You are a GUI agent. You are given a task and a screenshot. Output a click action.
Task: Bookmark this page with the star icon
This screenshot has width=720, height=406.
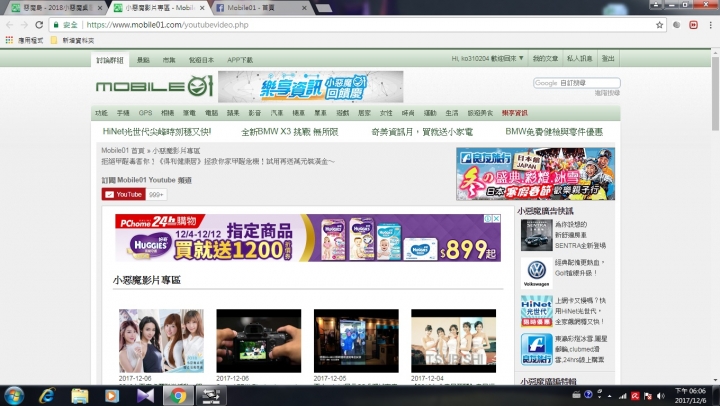659,25
